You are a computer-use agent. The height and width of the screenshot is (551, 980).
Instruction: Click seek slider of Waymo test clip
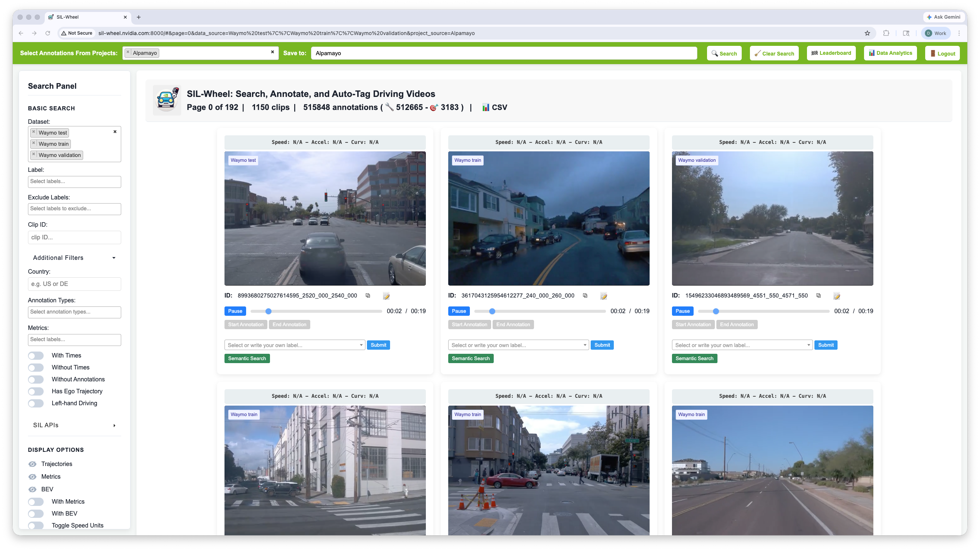point(316,311)
